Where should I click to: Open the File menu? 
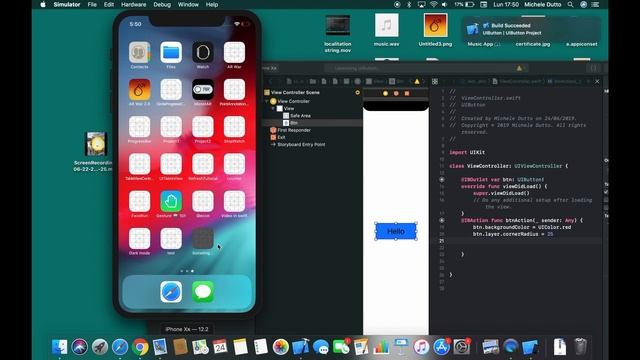tap(92, 4)
